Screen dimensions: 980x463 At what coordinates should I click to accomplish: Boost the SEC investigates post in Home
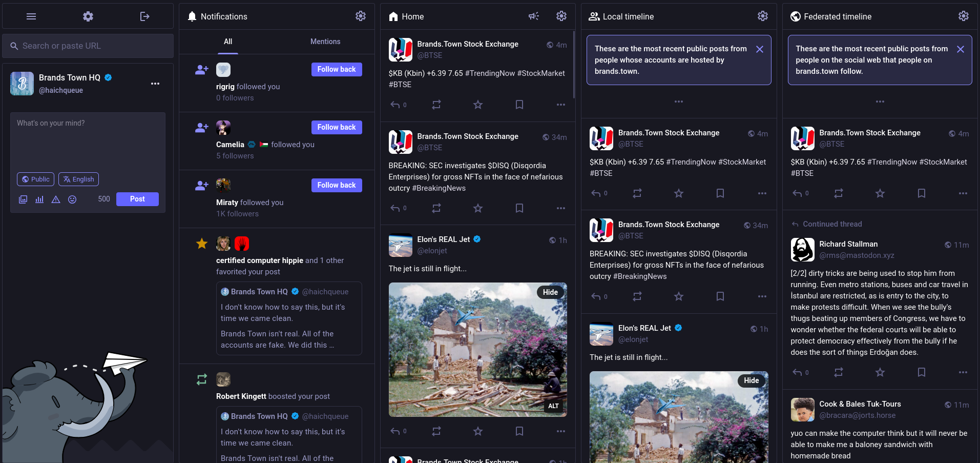coord(436,208)
